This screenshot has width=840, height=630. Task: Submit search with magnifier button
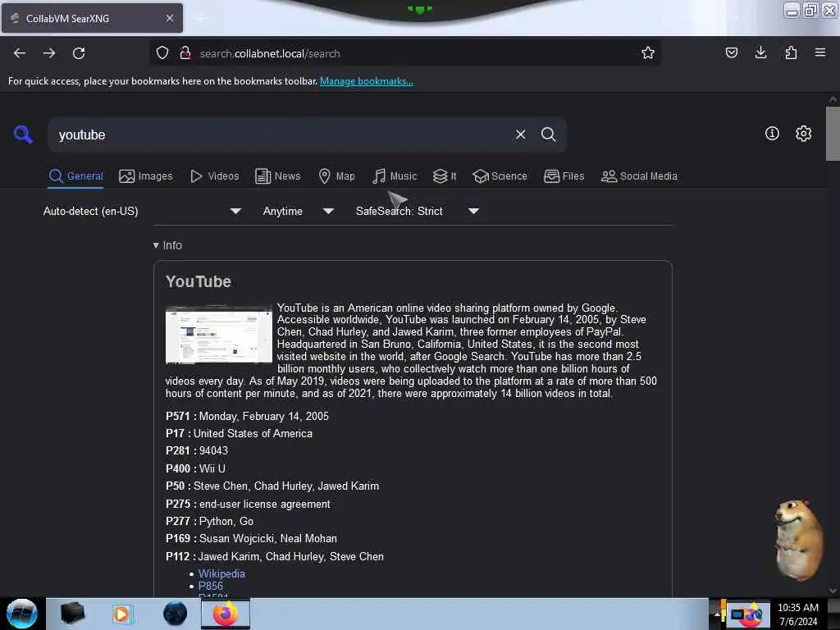(x=548, y=135)
